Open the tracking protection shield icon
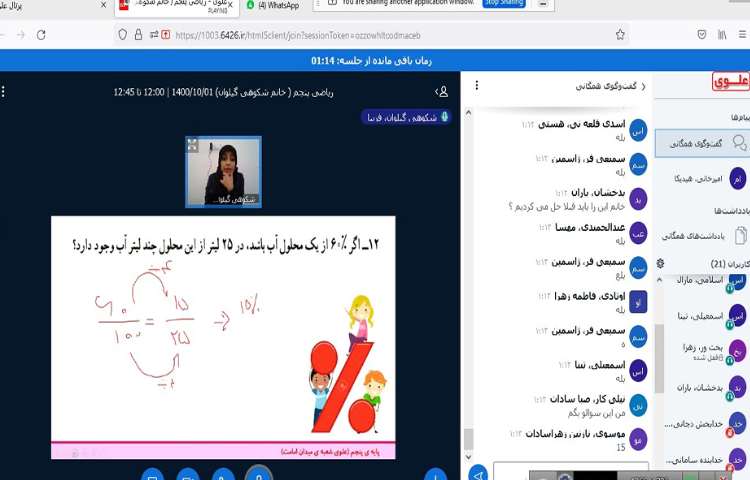750x480 pixels. click(122, 34)
